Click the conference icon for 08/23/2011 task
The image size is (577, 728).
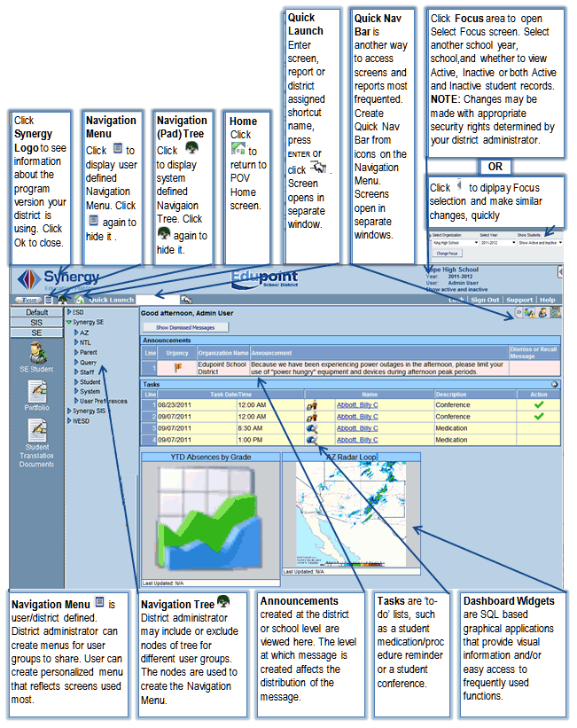pyautogui.click(x=311, y=405)
